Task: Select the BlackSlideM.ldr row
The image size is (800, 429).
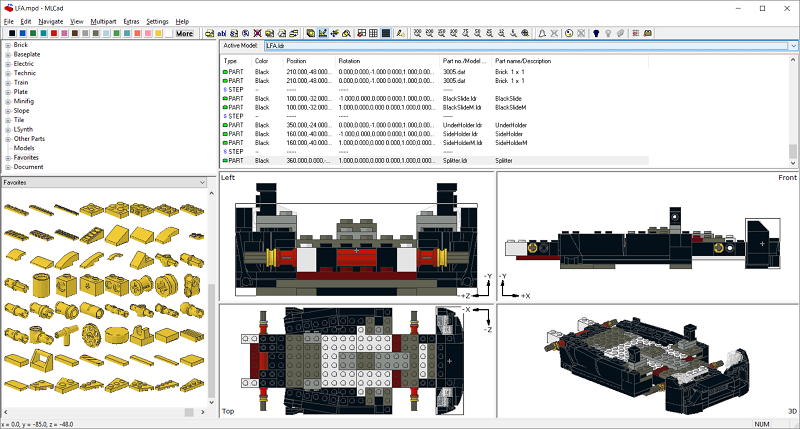Action: point(435,107)
